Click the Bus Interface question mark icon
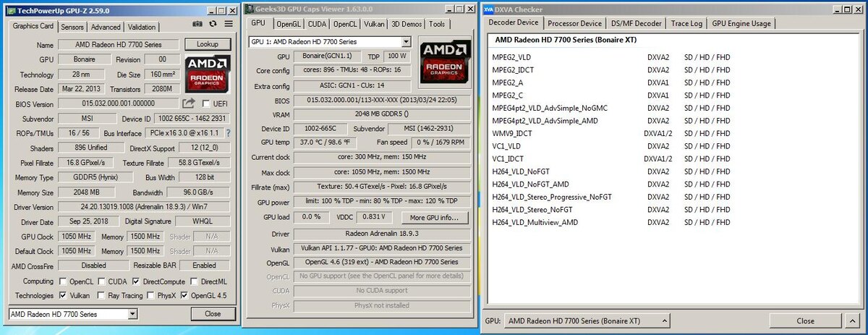 [x=229, y=133]
